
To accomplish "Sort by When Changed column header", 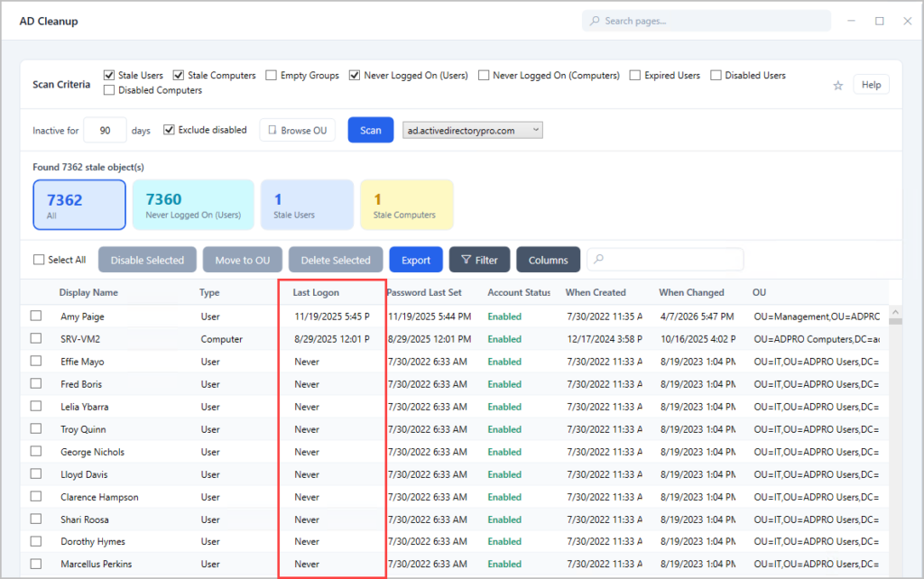I will (691, 292).
